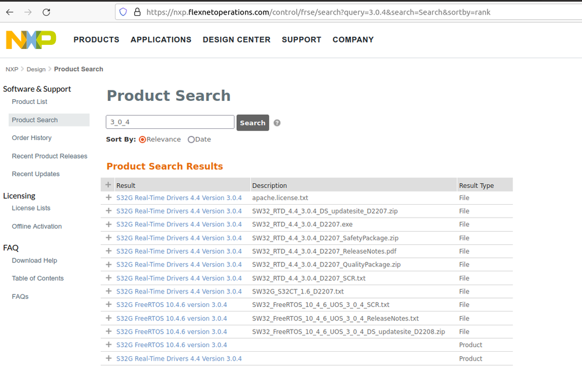Open the DESIGN CENTER menu
The height and width of the screenshot is (392, 582).
[236, 40]
